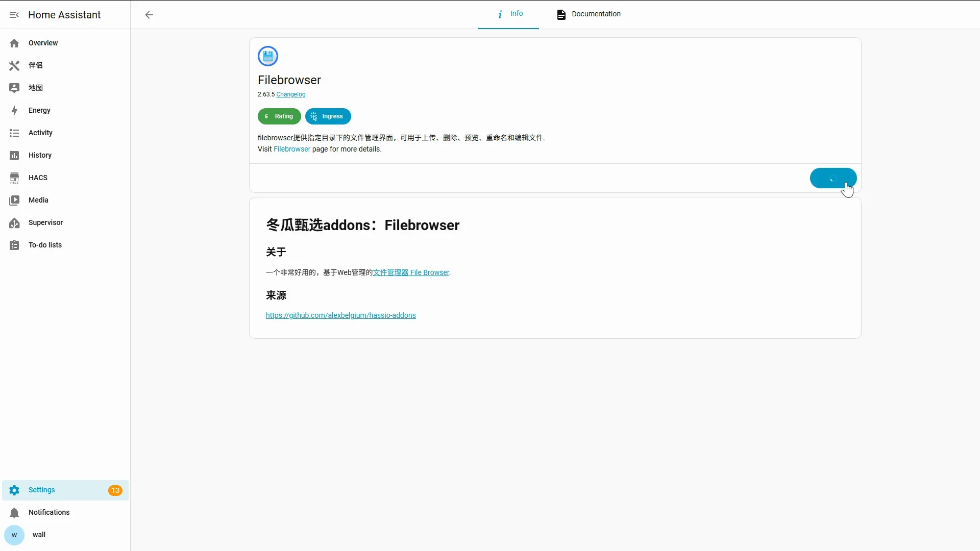
Task: Click the Documentation page icon
Action: [x=561, y=15]
